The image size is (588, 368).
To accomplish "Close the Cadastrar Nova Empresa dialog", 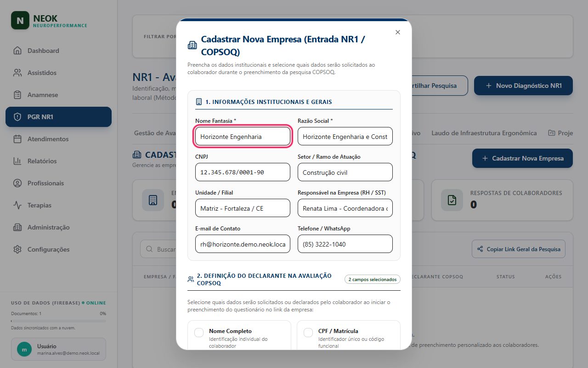I will [398, 32].
